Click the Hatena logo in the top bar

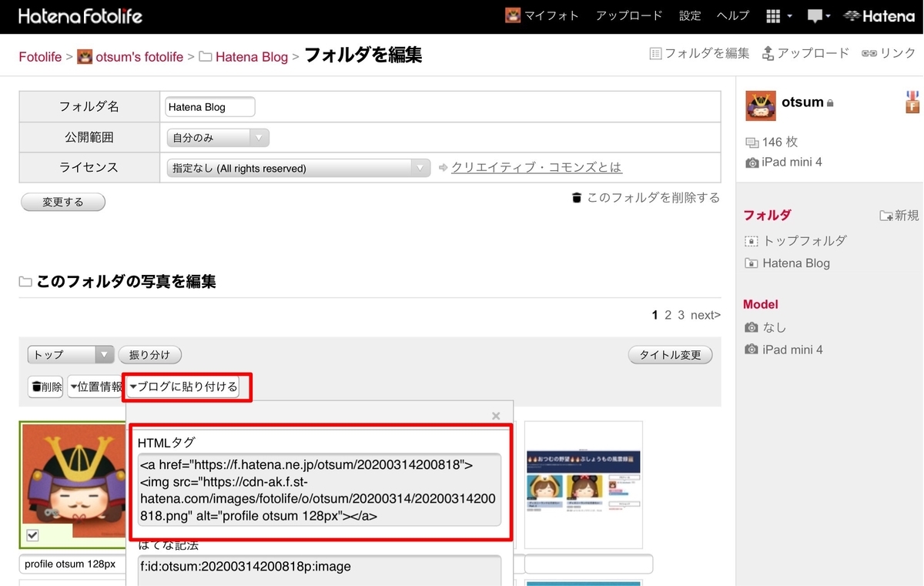(879, 15)
